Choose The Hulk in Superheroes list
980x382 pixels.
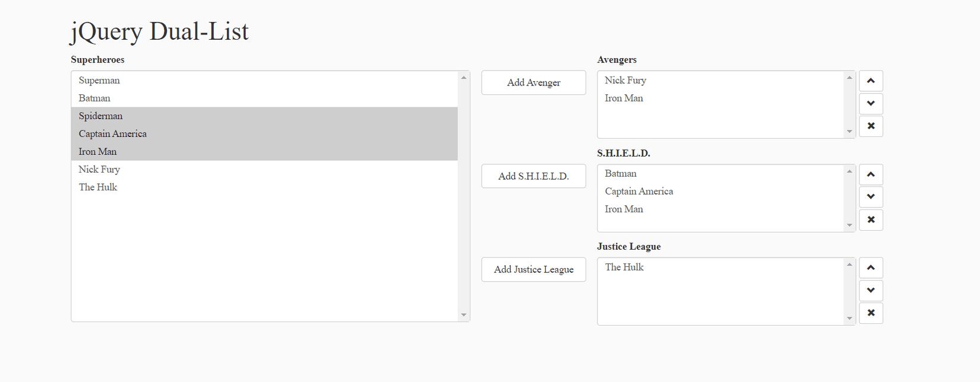[98, 187]
